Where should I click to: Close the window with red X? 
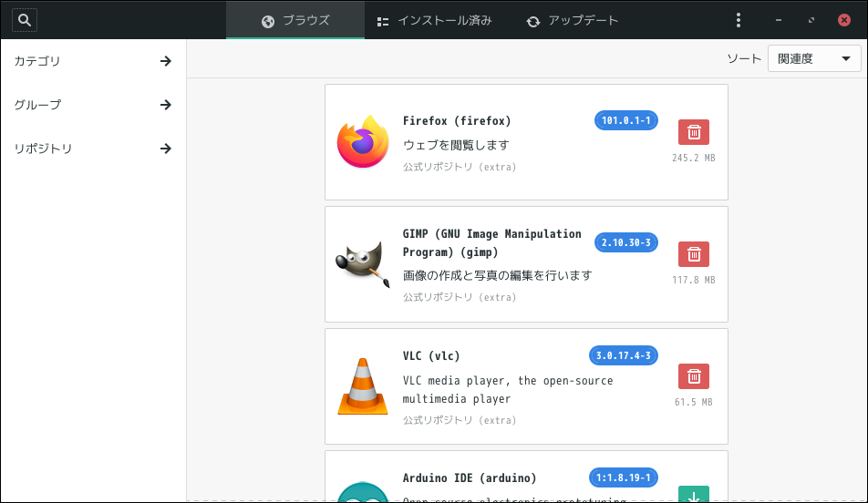tap(843, 20)
